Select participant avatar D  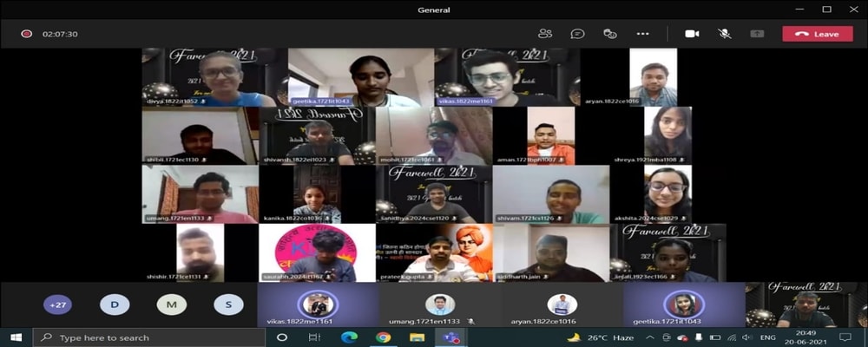pos(115,304)
